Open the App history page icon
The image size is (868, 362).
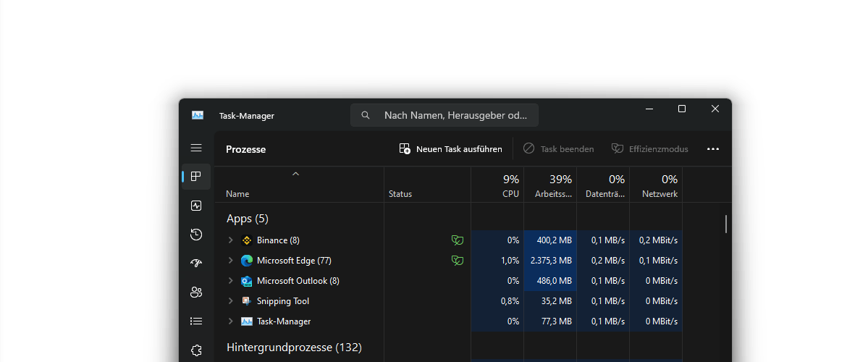click(196, 235)
